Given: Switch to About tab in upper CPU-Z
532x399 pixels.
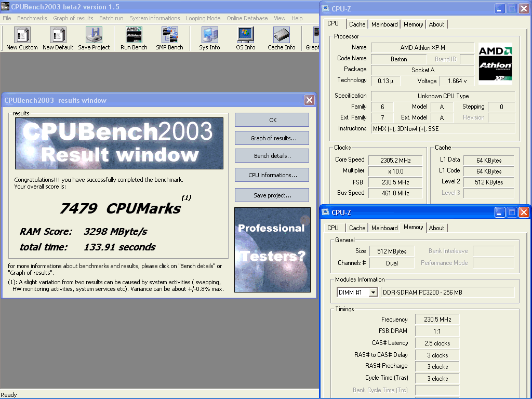Looking at the screenshot, I should pyautogui.click(x=436, y=24).
